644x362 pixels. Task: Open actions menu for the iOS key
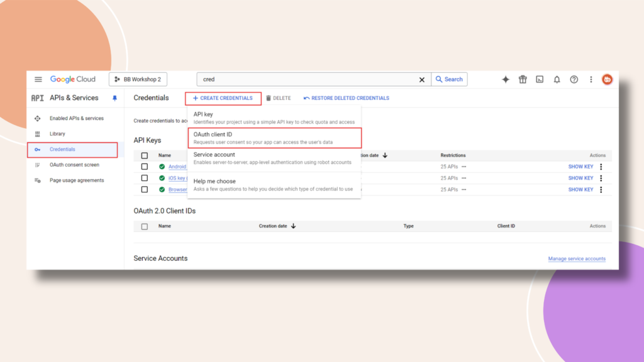tap(601, 178)
